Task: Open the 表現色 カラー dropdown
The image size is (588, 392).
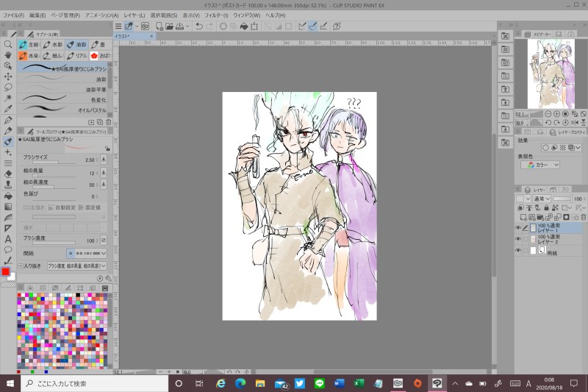Action: pos(540,165)
